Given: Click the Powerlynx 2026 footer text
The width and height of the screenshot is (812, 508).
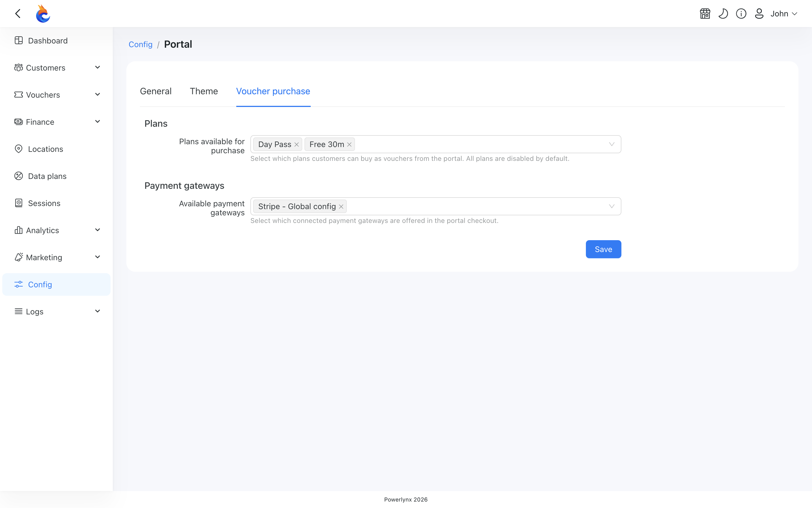Looking at the screenshot, I should click(x=406, y=499).
